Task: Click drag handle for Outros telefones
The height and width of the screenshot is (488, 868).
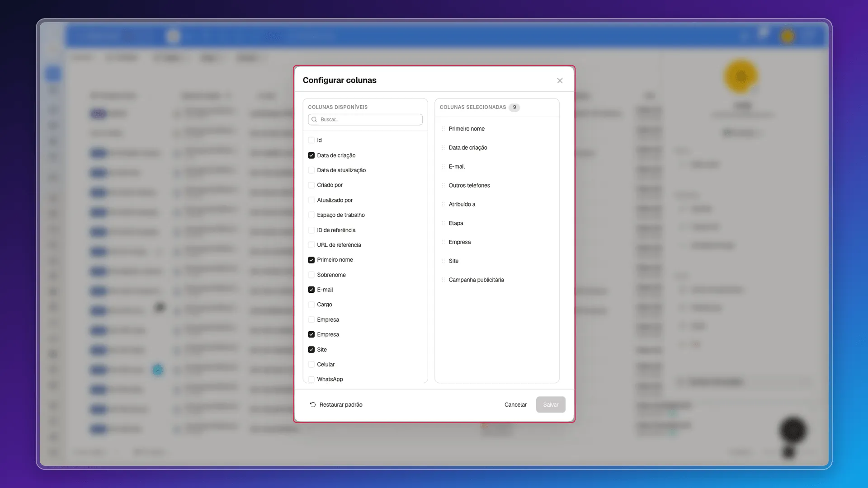Action: click(x=443, y=185)
